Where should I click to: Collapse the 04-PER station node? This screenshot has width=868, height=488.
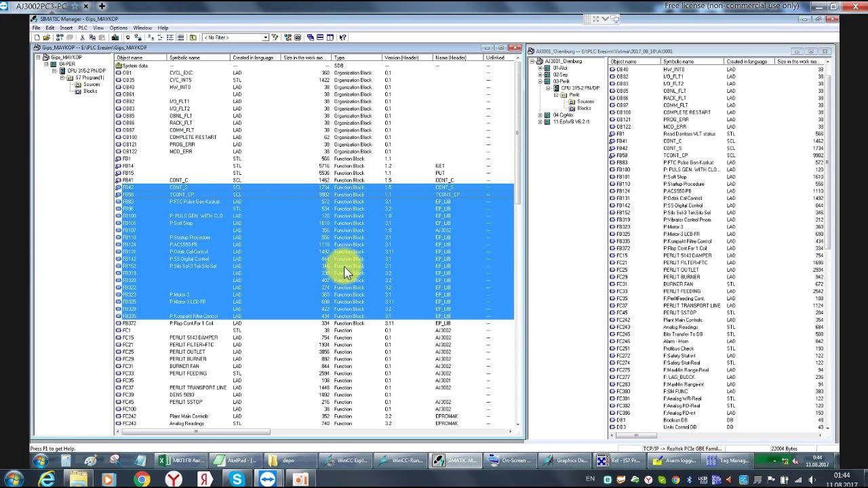pos(46,64)
